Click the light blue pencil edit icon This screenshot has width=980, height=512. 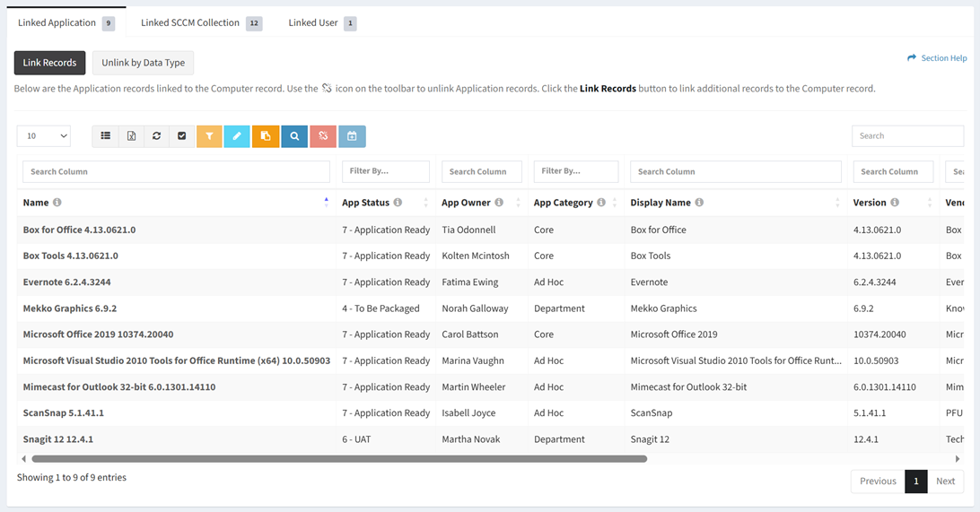coord(237,136)
